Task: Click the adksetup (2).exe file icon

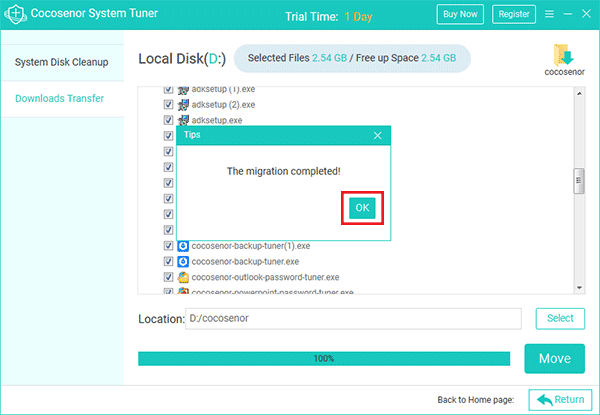Action: (x=183, y=104)
